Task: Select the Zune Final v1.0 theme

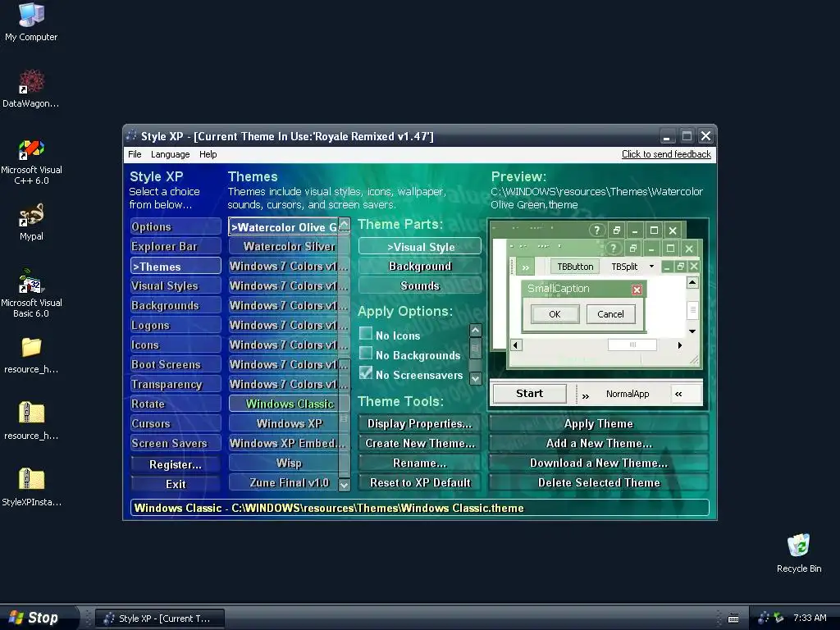Action: coord(283,482)
